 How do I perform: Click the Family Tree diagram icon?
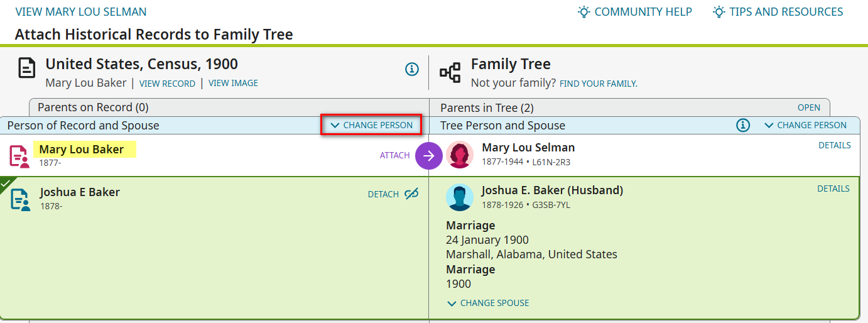coord(450,73)
